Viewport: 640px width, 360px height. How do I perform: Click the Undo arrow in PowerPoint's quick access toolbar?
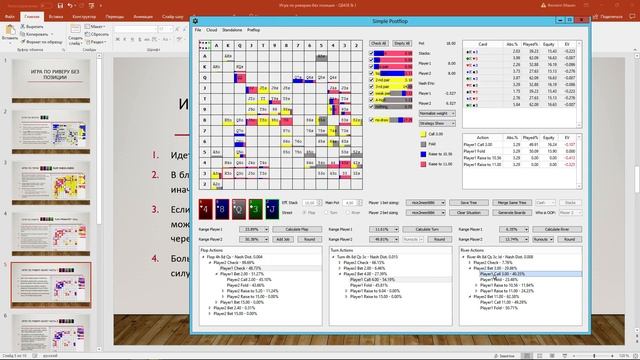pyautogui.click(x=70, y=5)
